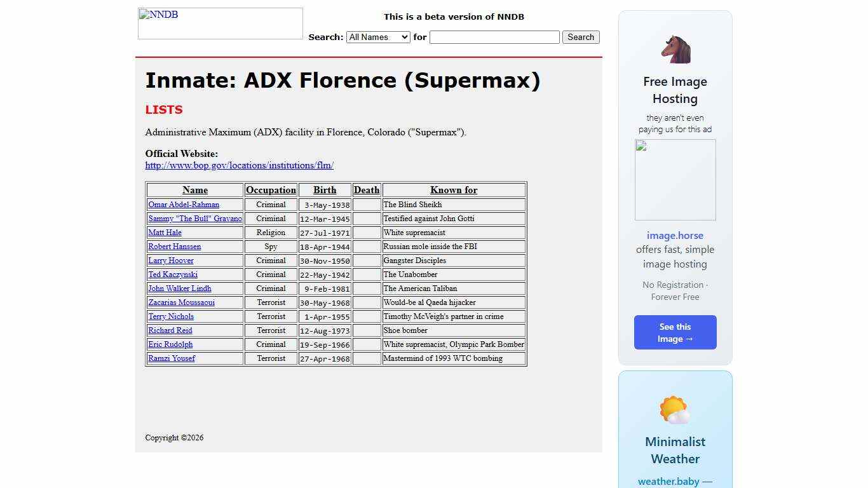This screenshot has width=868, height=488.
Task: Sort the table by Name
Action: [x=194, y=190]
